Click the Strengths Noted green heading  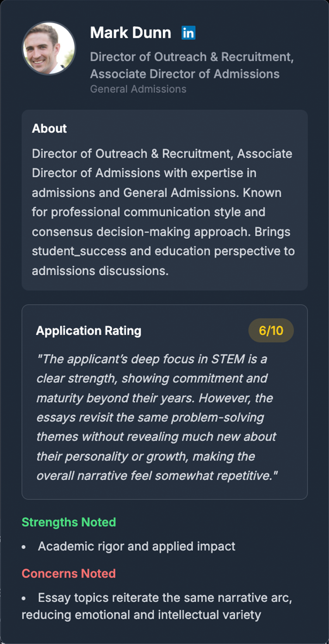(69, 522)
